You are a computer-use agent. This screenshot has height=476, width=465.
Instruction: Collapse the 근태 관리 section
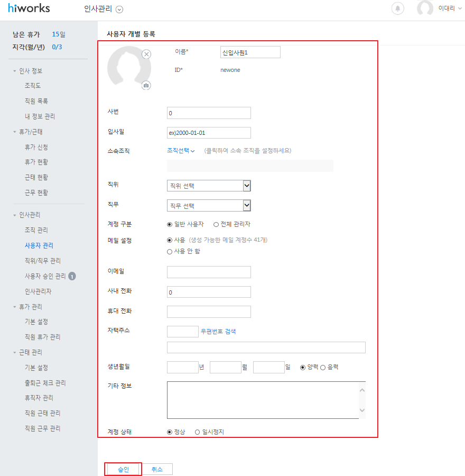(x=15, y=352)
